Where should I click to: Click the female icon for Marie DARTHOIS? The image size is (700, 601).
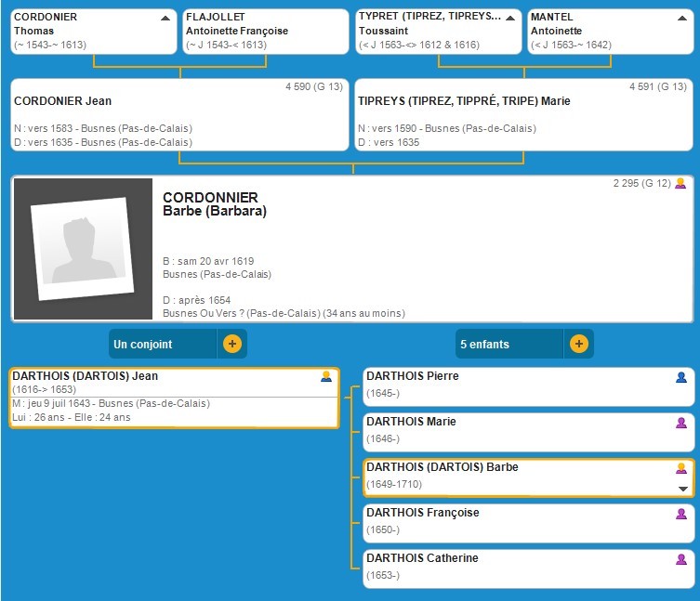pos(681,423)
